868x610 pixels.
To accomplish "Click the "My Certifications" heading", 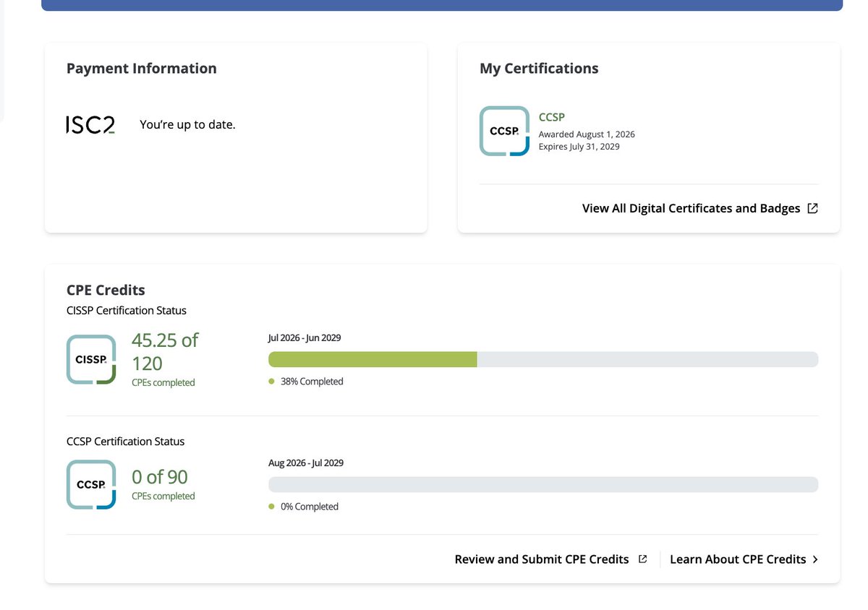I will tap(539, 69).
